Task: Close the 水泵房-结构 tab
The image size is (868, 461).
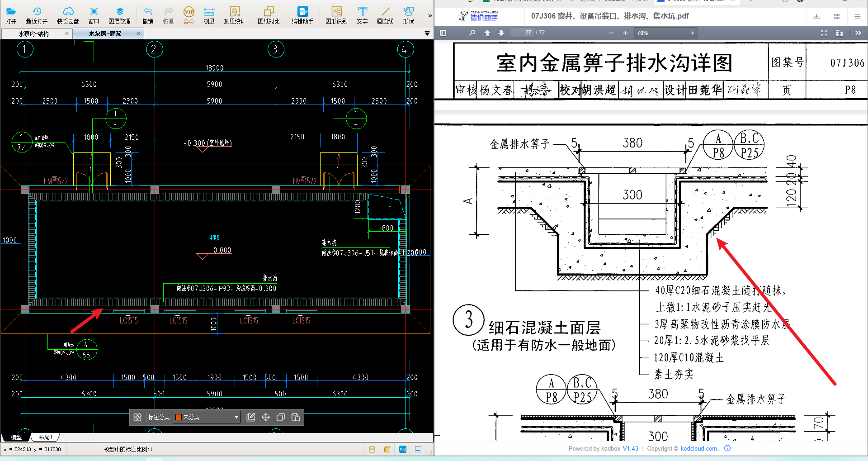Action: click(67, 33)
